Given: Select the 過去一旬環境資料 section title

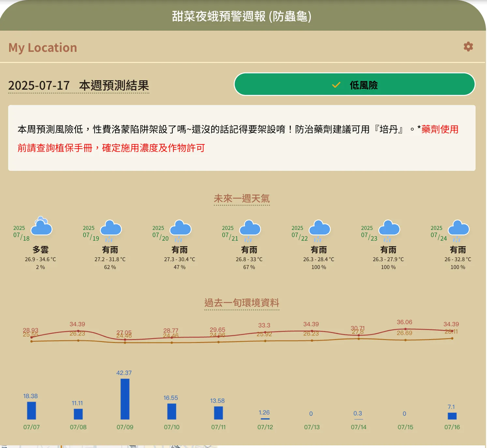Looking at the screenshot, I should pos(242,303).
